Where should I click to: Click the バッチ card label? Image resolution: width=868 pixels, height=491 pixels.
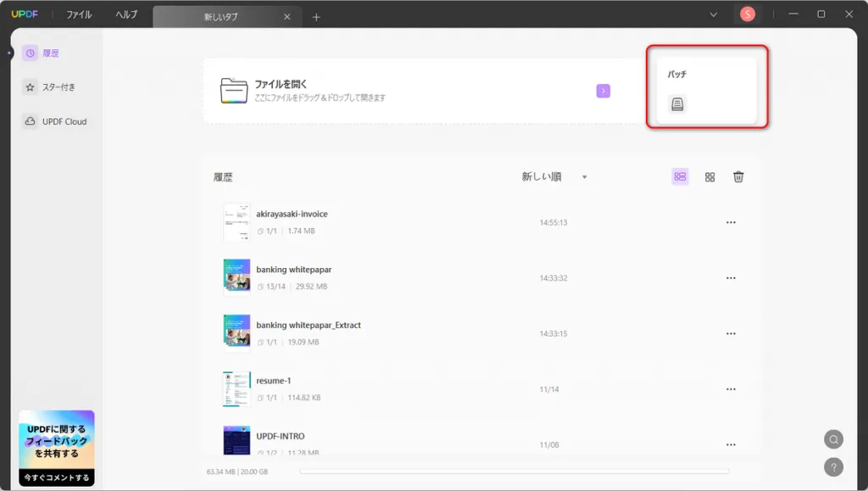pos(676,74)
